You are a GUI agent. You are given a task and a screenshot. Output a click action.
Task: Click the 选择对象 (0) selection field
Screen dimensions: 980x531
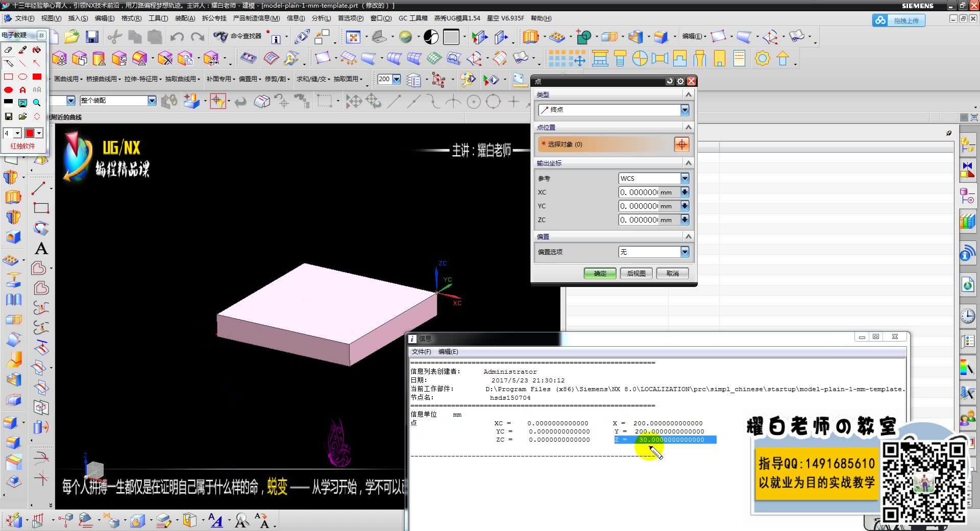(x=605, y=144)
